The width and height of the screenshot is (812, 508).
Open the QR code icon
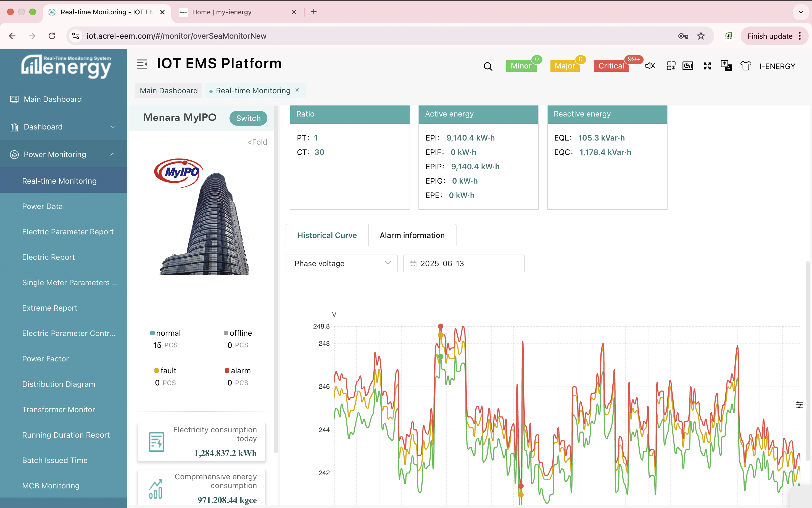[x=671, y=66]
